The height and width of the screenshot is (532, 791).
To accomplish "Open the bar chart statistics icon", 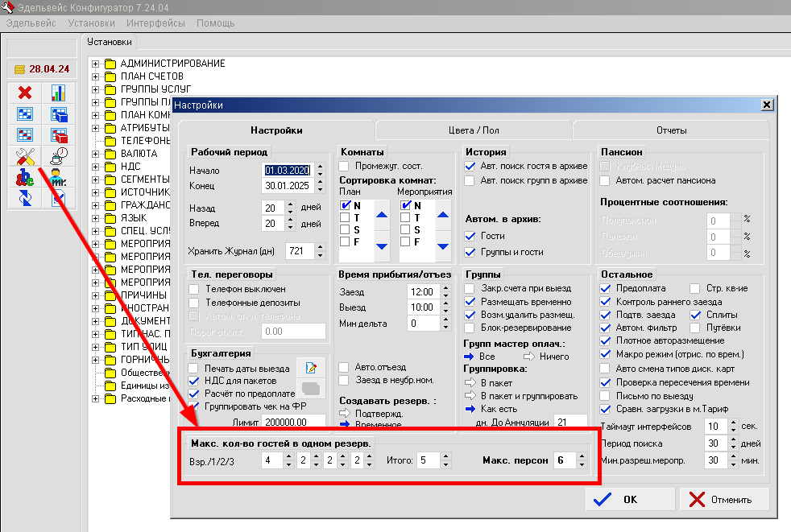I will point(58,93).
